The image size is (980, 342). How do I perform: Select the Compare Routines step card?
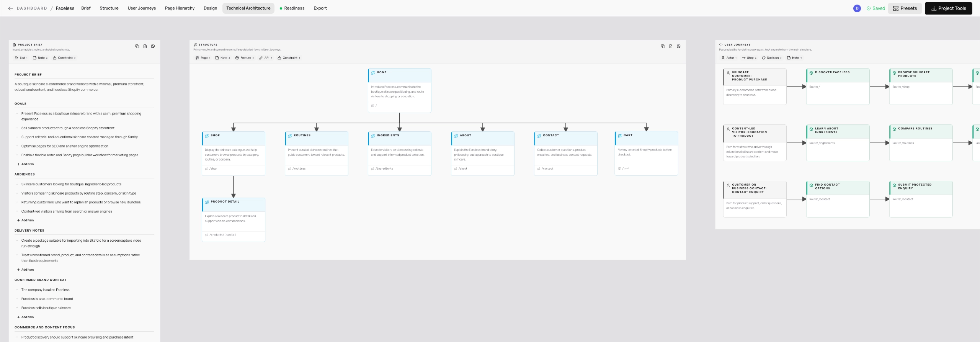(921, 143)
